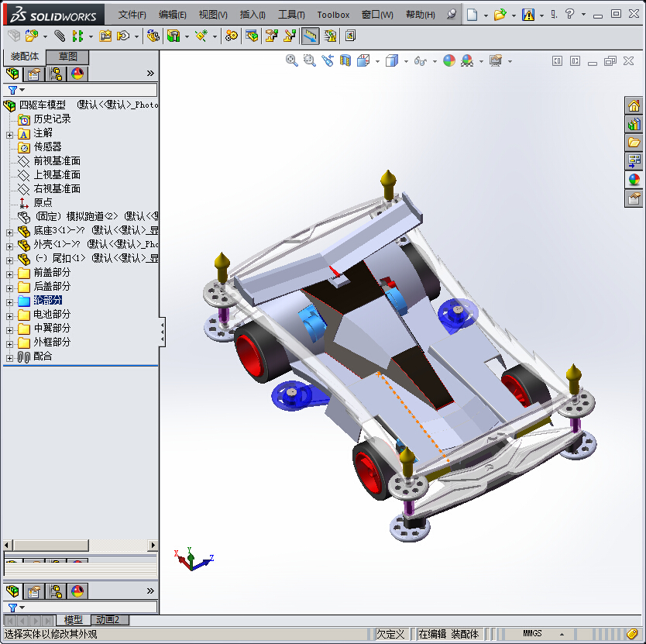
Task: Activate the Section View icon
Action: tap(345, 61)
